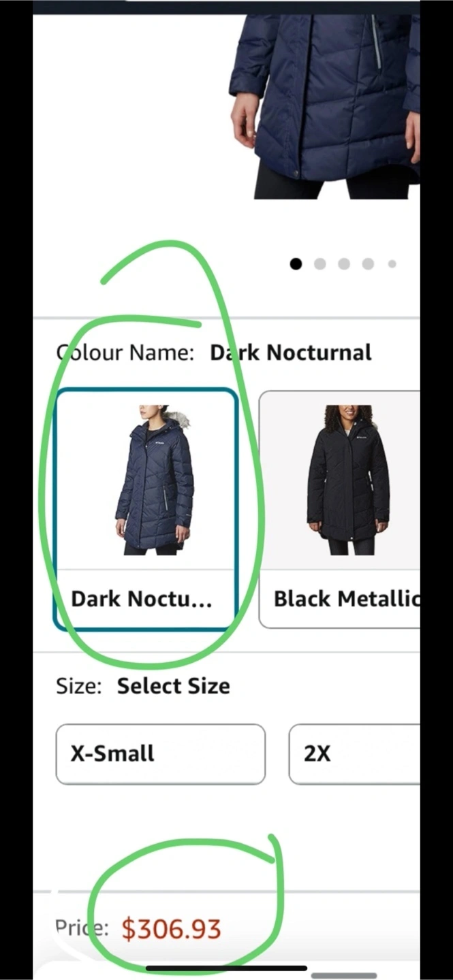
Task: Select the fourth image carousel dot
Action: (x=369, y=263)
